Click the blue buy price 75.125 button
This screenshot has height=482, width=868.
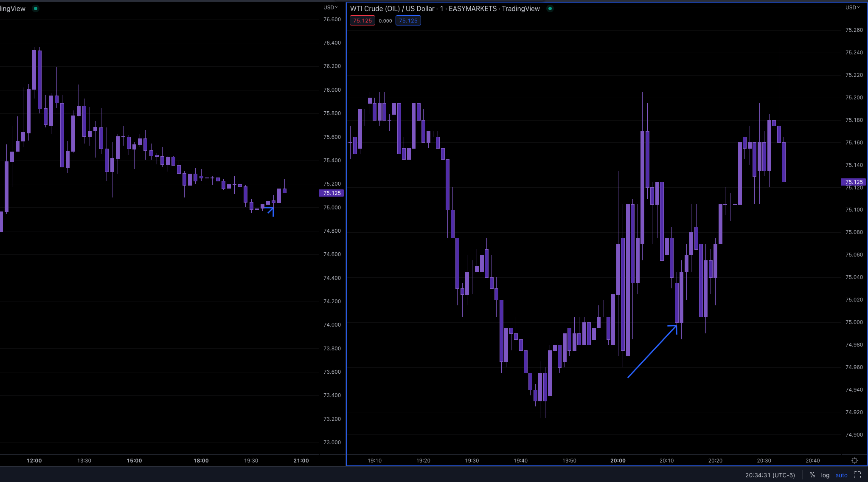[408, 20]
